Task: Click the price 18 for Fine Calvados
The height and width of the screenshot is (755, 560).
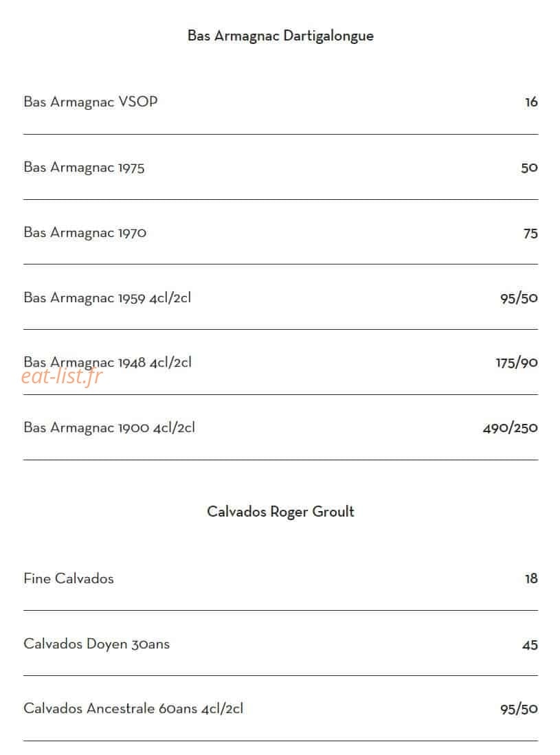Action: (531, 578)
